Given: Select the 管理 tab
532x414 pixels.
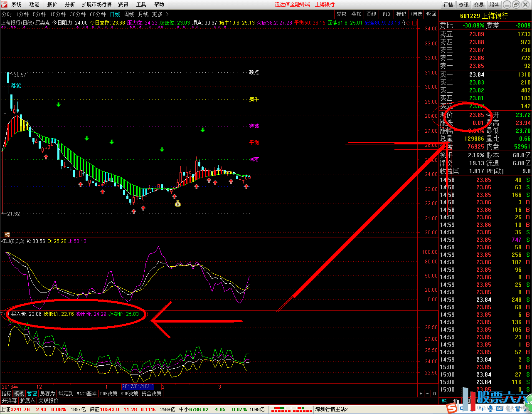Looking at the screenshot, I should 32,393.
